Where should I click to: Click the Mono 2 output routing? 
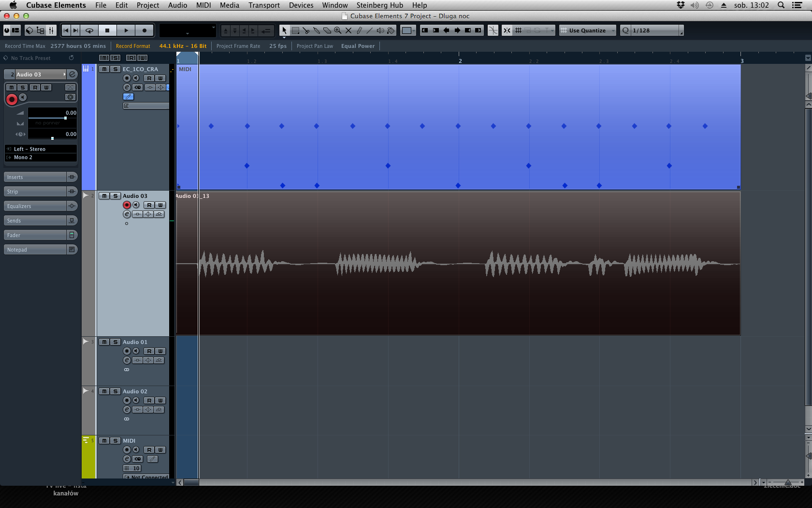pyautogui.click(x=41, y=157)
